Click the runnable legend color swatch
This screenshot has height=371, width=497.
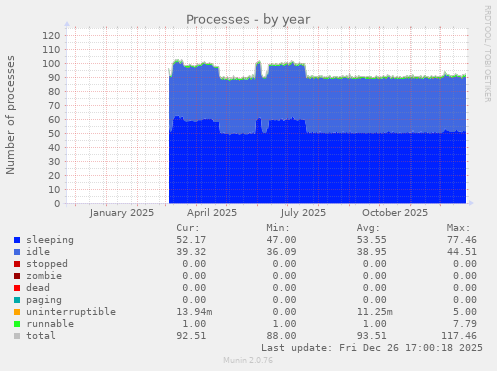tap(17, 324)
